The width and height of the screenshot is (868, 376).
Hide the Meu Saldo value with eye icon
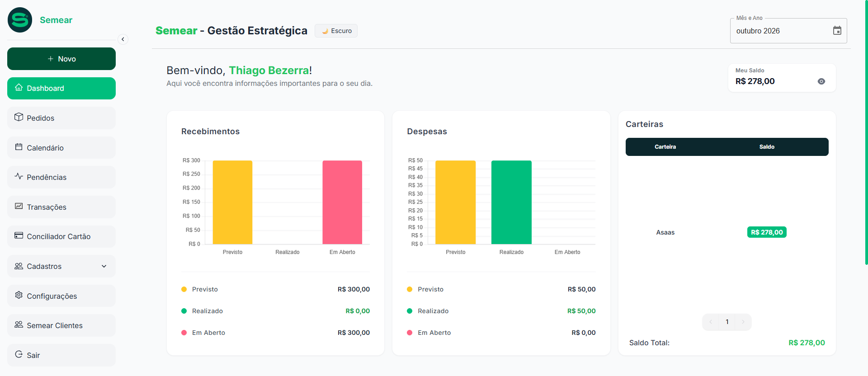(x=821, y=81)
